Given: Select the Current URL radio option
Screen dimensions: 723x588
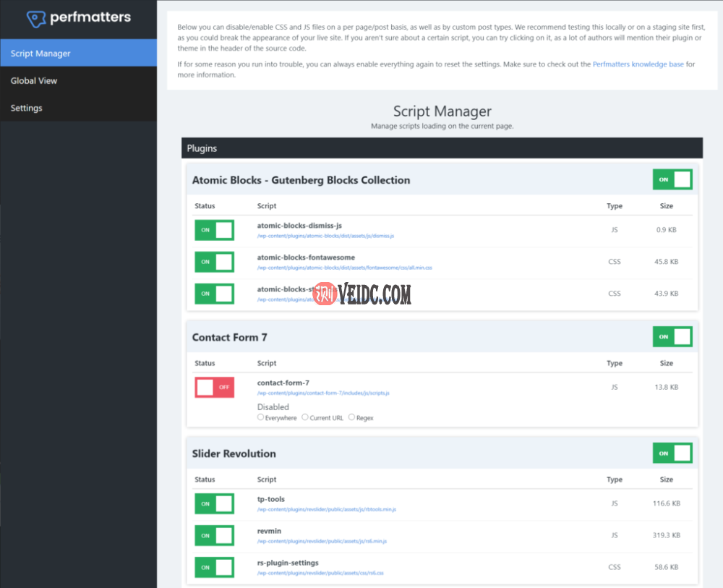Looking at the screenshot, I should click(305, 417).
